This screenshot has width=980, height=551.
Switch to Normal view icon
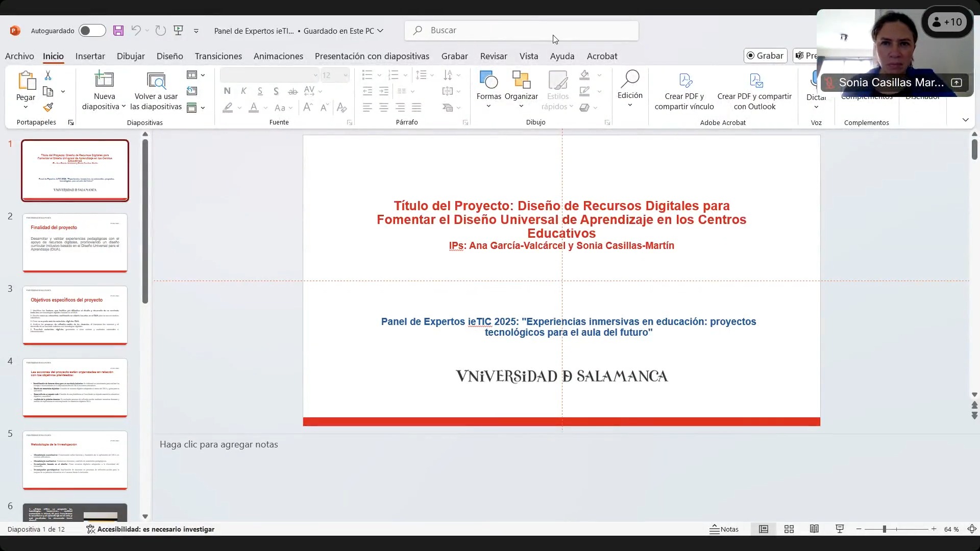click(764, 529)
